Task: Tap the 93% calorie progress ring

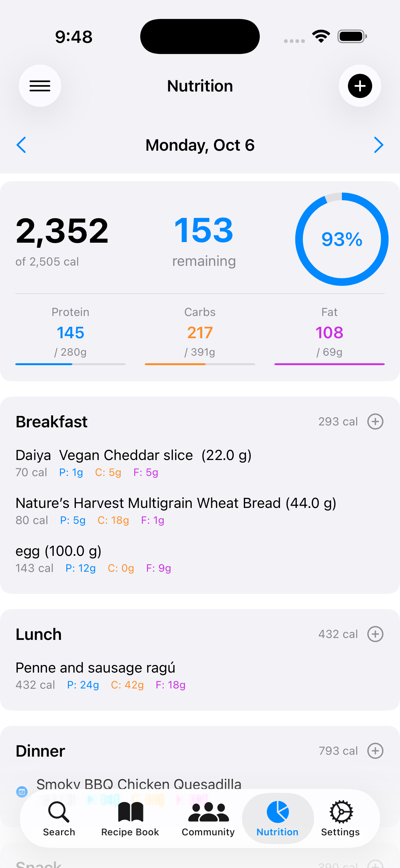Action: (x=342, y=239)
